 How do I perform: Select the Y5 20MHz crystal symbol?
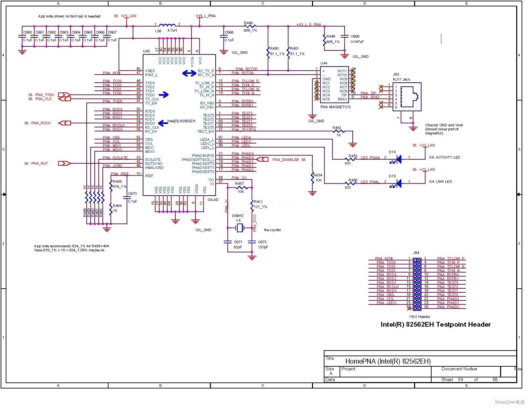pyautogui.click(x=239, y=228)
